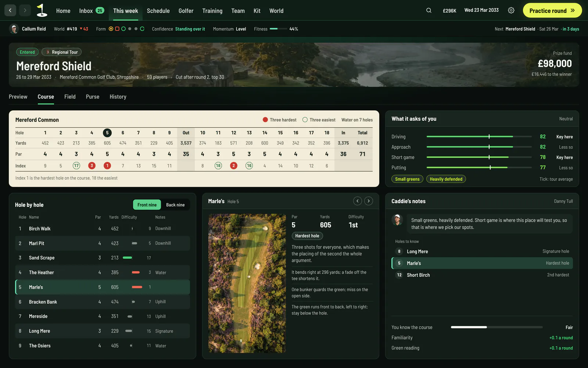The image size is (588, 368).
Task: Click the red index 3 marker
Action: [x=92, y=166]
